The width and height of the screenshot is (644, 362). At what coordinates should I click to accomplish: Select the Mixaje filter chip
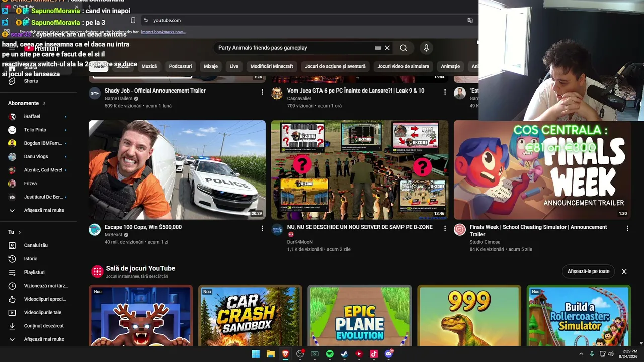click(x=211, y=66)
